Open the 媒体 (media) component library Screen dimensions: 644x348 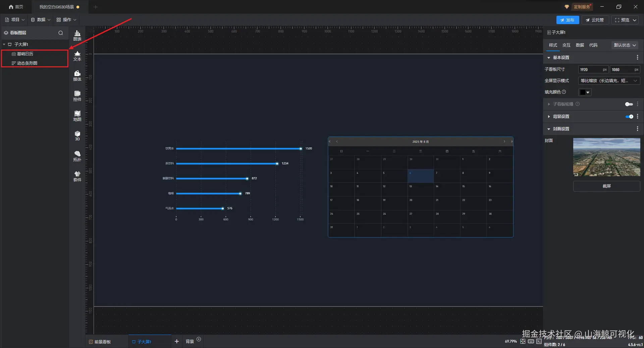pos(77,76)
